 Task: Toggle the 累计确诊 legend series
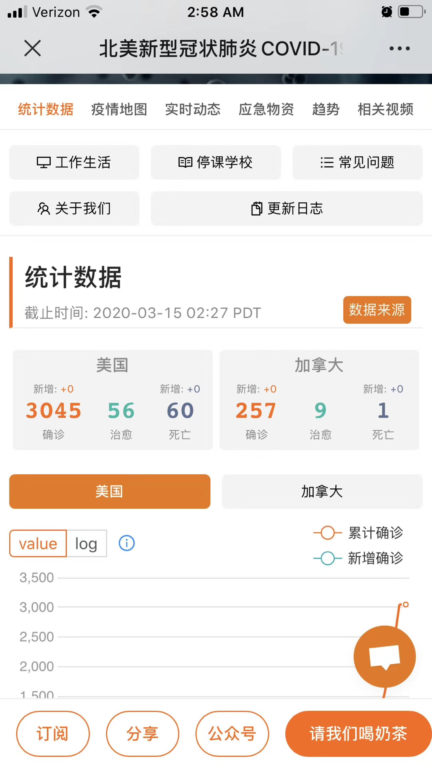click(358, 532)
